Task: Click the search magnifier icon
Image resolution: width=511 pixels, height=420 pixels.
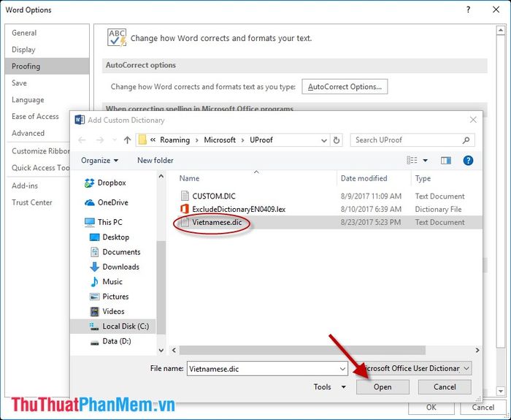Action: [466, 140]
